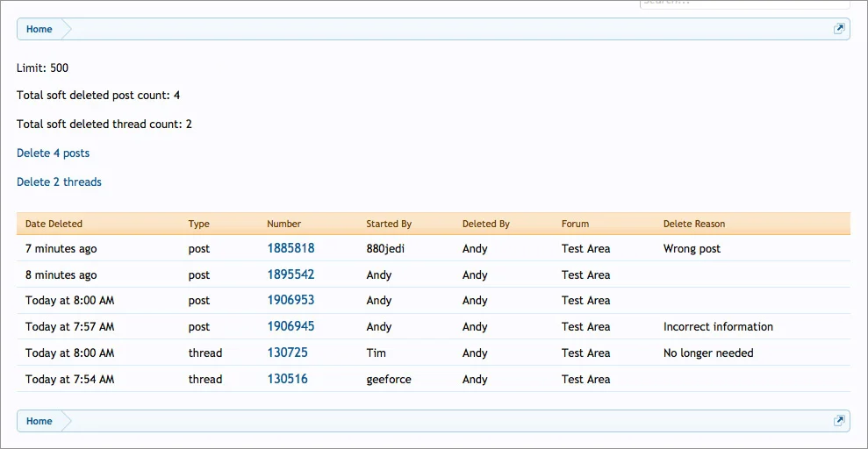The image size is (868, 449).
Task: Select the 'Today at 7:57 AM' cell
Action: (69, 327)
